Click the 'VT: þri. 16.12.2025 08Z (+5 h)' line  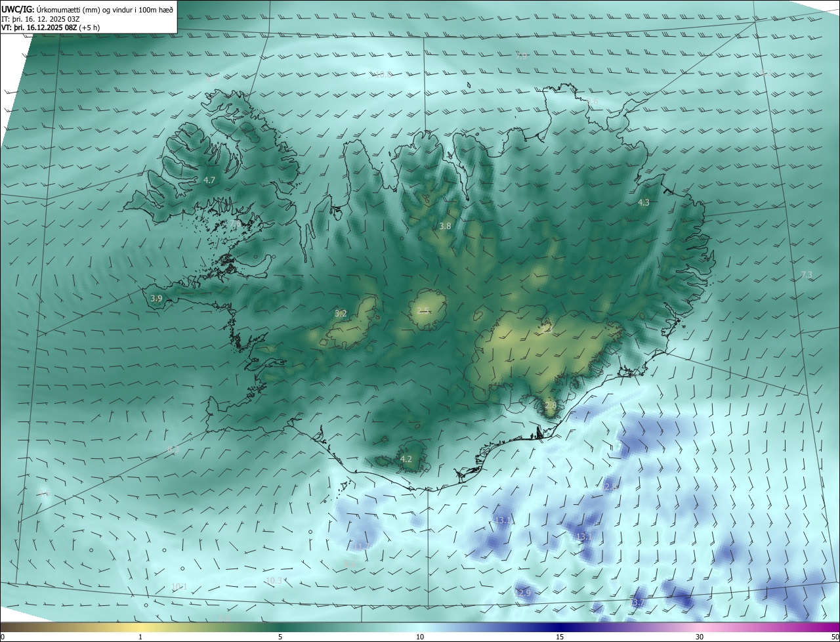(51, 28)
